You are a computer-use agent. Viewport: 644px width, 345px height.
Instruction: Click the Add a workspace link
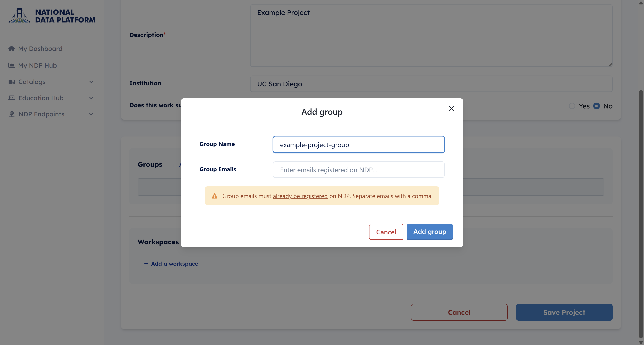click(x=174, y=264)
